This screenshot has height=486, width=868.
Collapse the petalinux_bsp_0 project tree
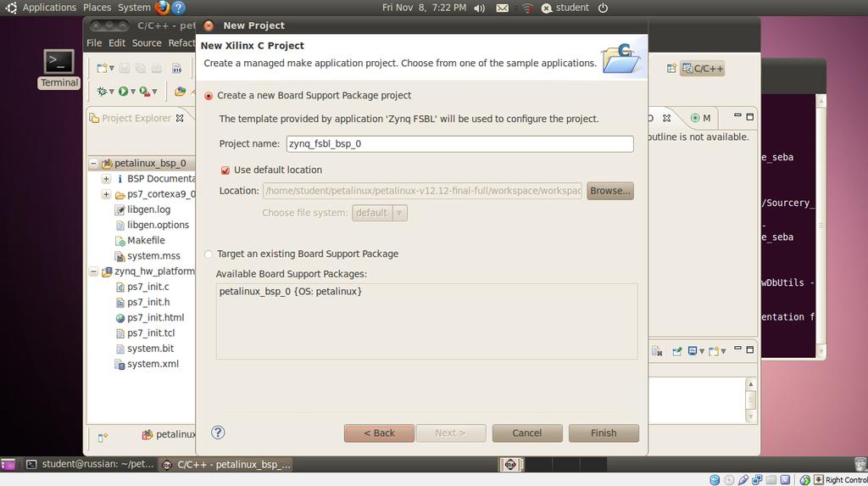93,164
